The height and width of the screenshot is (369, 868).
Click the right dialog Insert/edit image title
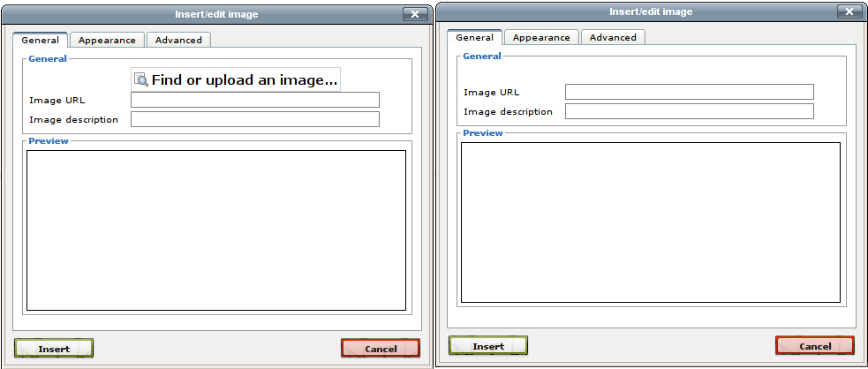click(x=651, y=11)
